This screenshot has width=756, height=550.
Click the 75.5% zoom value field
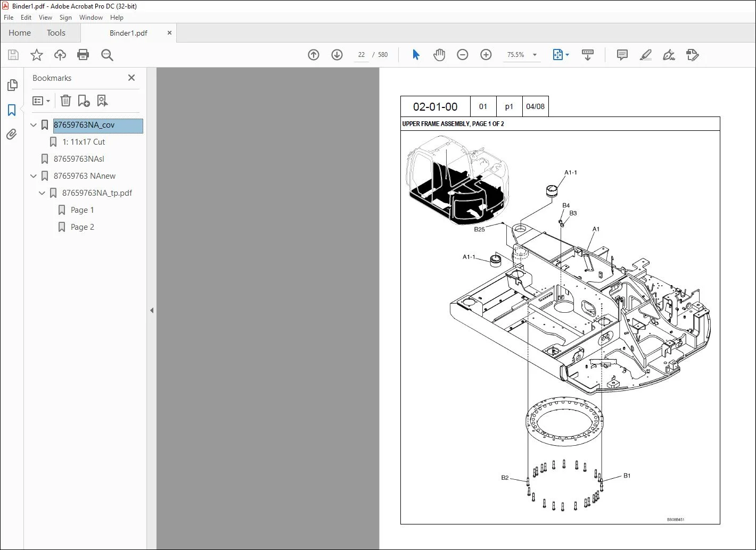(516, 55)
